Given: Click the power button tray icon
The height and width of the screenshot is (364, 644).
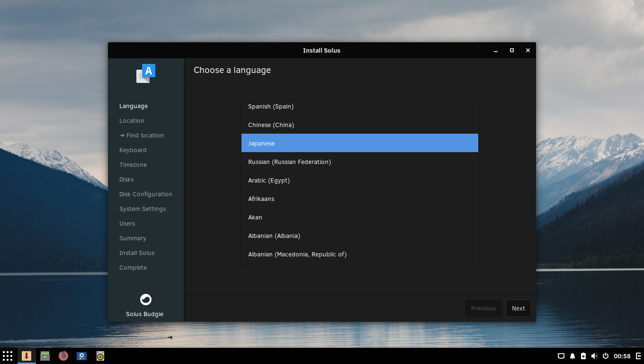Looking at the screenshot, I should tap(605, 356).
